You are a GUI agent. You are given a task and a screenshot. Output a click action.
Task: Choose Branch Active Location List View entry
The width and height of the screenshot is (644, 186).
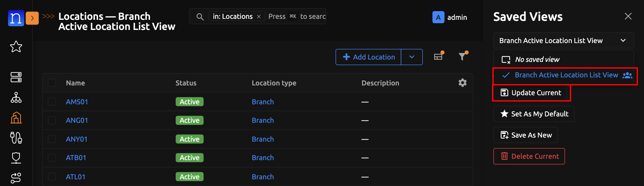click(x=566, y=75)
